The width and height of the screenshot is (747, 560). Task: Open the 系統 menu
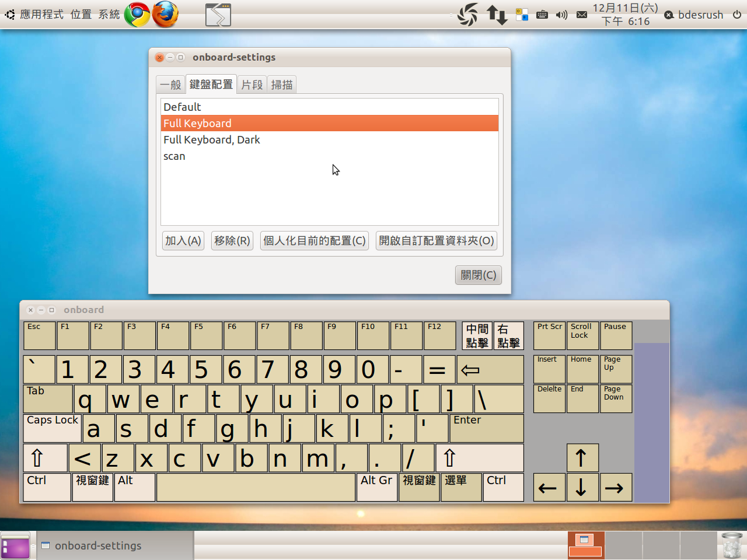tap(109, 15)
